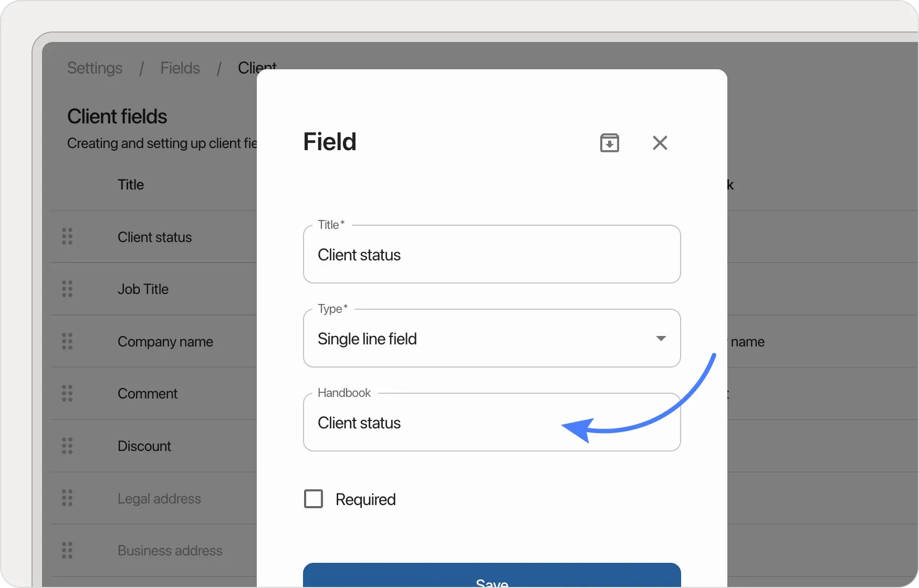Click the Title column header
This screenshot has height=588, width=919.
(130, 184)
